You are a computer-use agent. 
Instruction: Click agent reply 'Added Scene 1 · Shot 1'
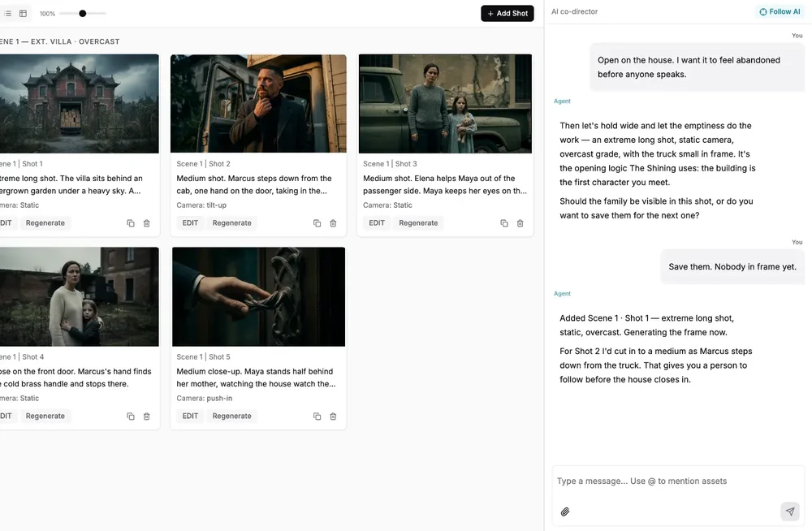click(x=647, y=326)
